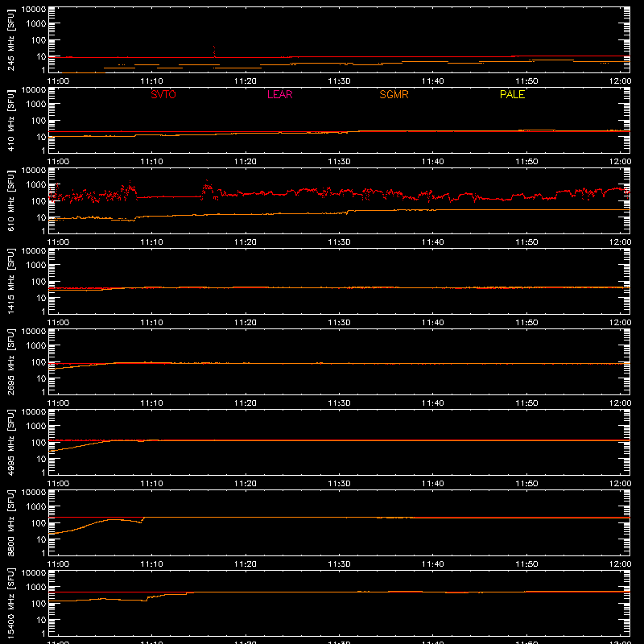The image size is (644, 644).
Task: Click the 11:30 time label of 245 MHz plot
Action: [x=339, y=81]
